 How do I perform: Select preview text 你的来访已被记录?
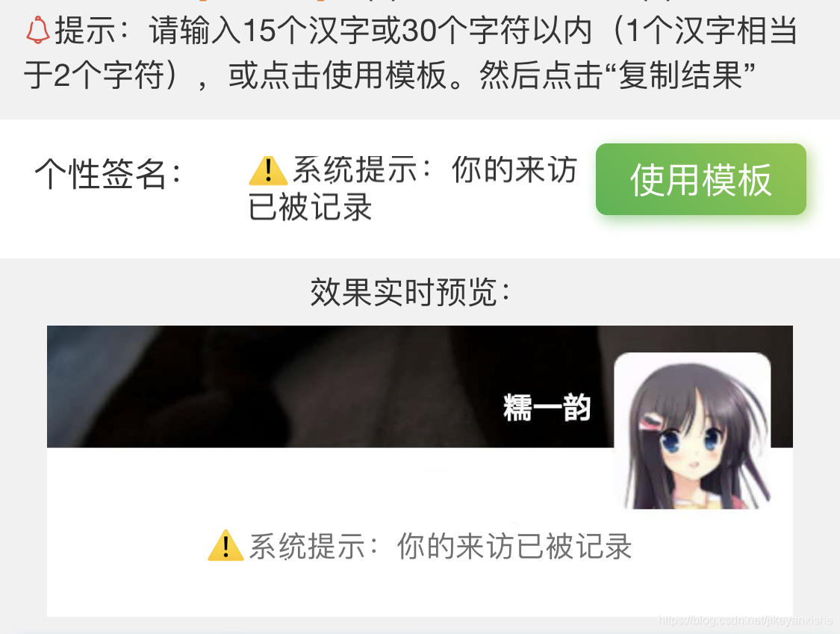514,547
